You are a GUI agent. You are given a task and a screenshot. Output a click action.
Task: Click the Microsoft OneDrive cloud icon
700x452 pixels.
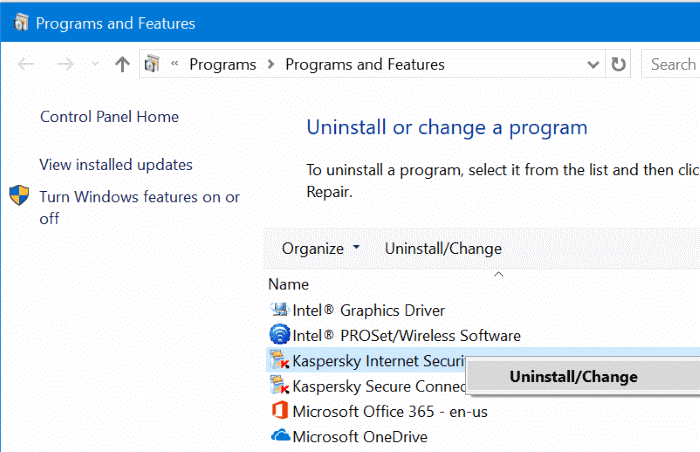pyautogui.click(x=279, y=436)
